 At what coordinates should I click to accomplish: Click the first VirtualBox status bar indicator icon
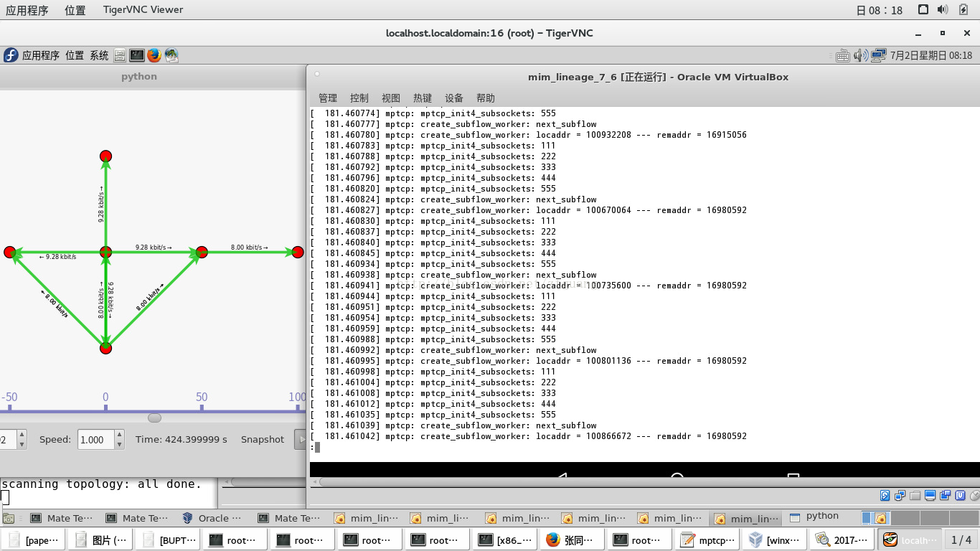885,496
